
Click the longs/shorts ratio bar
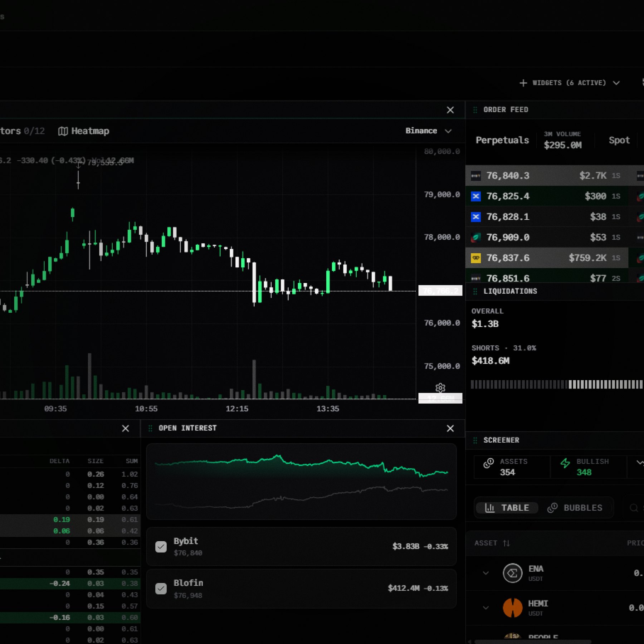pyautogui.click(x=557, y=385)
